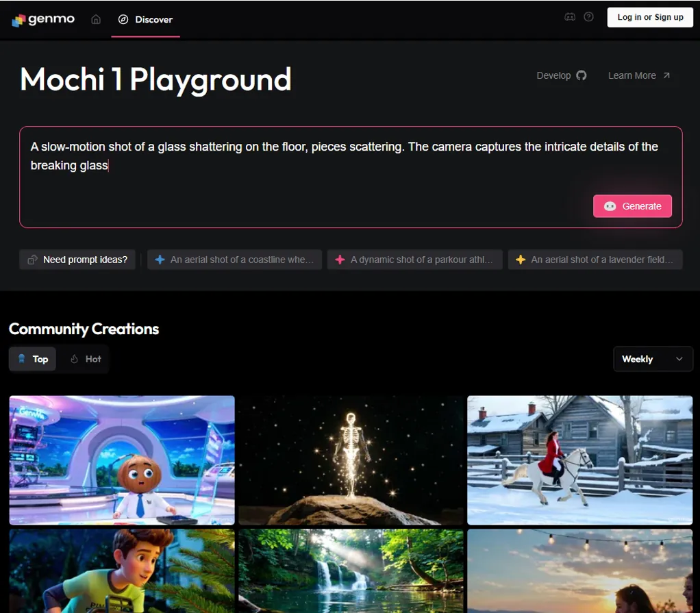
Task: Click the genmo logo
Action: pyautogui.click(x=43, y=20)
